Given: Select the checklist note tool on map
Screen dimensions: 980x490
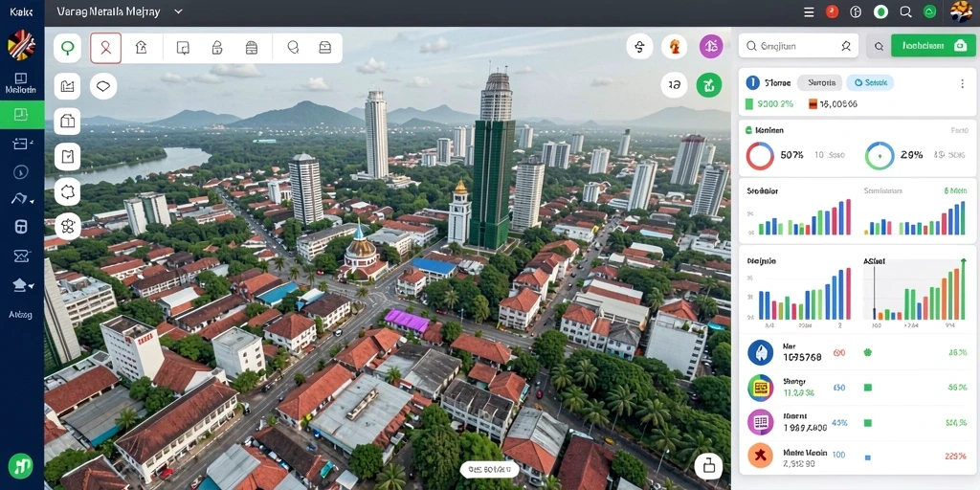Looking at the screenshot, I should point(68,156).
